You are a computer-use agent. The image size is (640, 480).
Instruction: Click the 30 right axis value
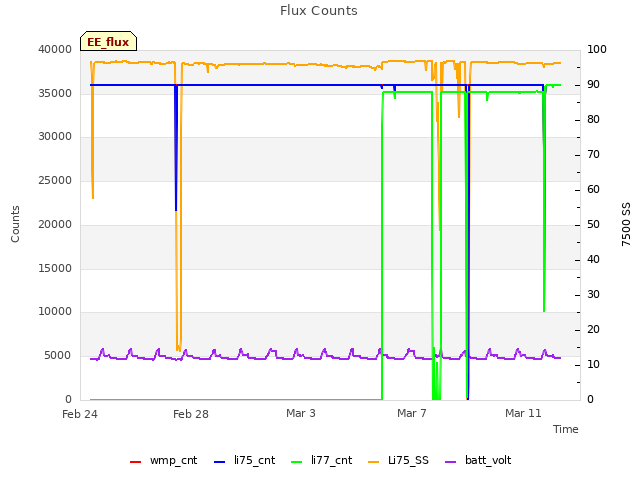pos(593,294)
